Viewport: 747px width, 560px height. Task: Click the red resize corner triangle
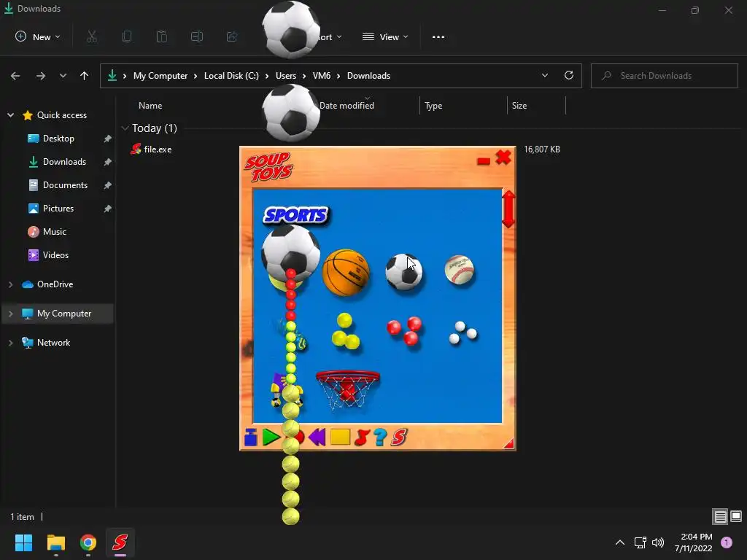(x=508, y=443)
